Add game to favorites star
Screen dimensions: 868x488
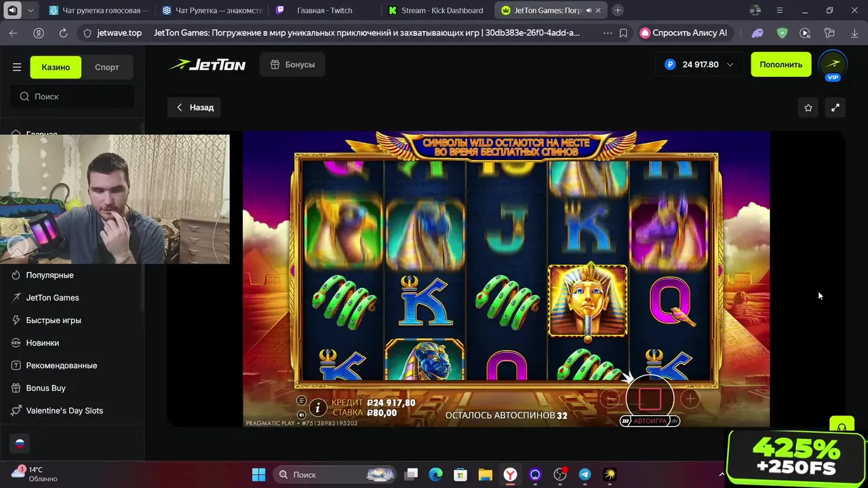808,107
